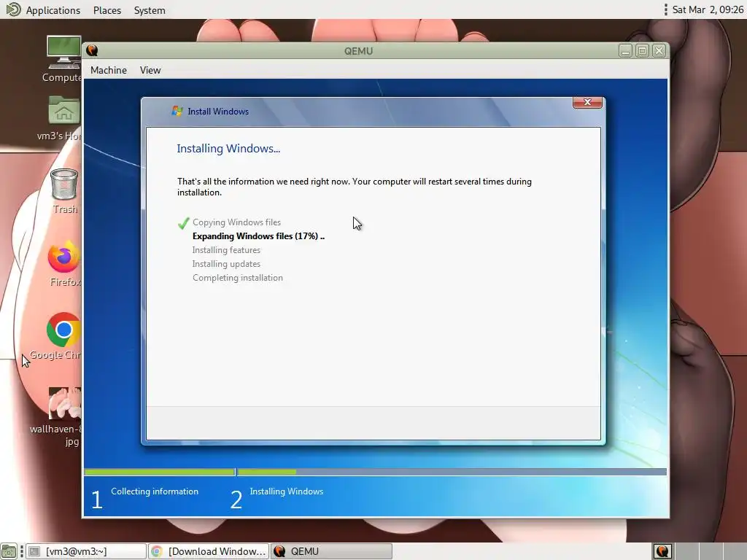The width and height of the screenshot is (747, 560).
Task: Select the wallhaven jpg file thumbnail
Action: (64, 402)
